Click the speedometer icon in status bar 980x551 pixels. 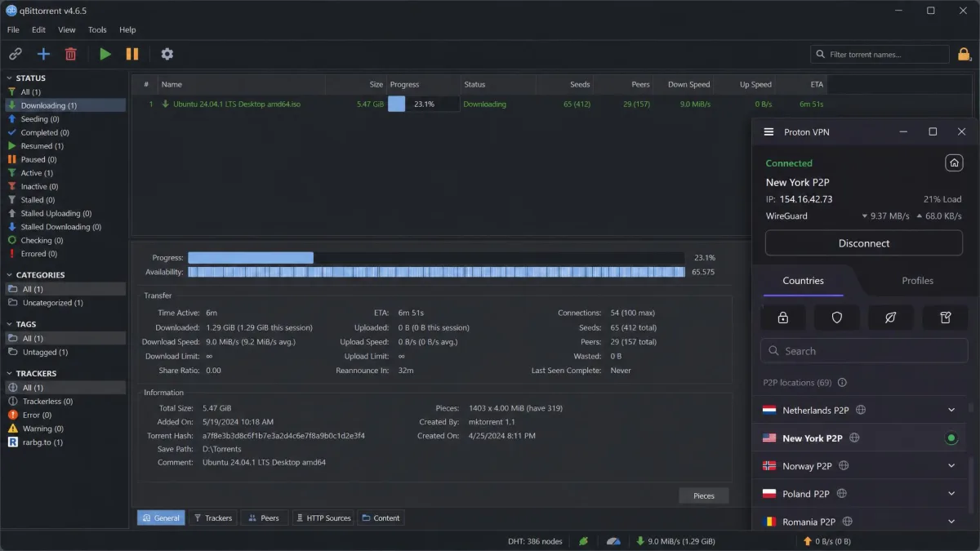coord(614,541)
